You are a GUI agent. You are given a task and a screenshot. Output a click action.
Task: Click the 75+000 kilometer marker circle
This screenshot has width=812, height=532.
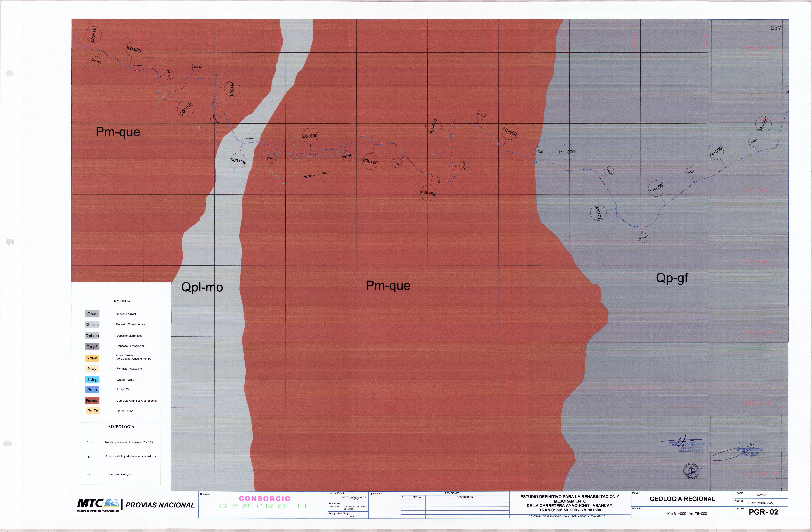point(764,124)
